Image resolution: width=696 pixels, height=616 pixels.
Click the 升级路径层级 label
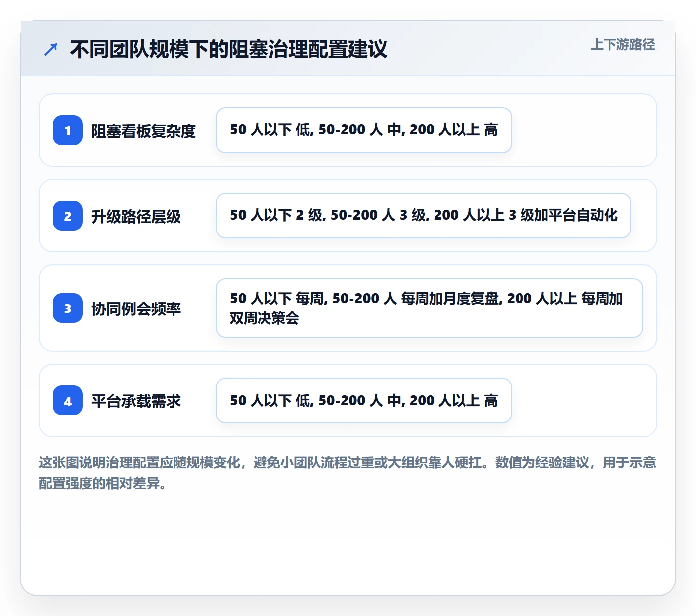pos(136,216)
